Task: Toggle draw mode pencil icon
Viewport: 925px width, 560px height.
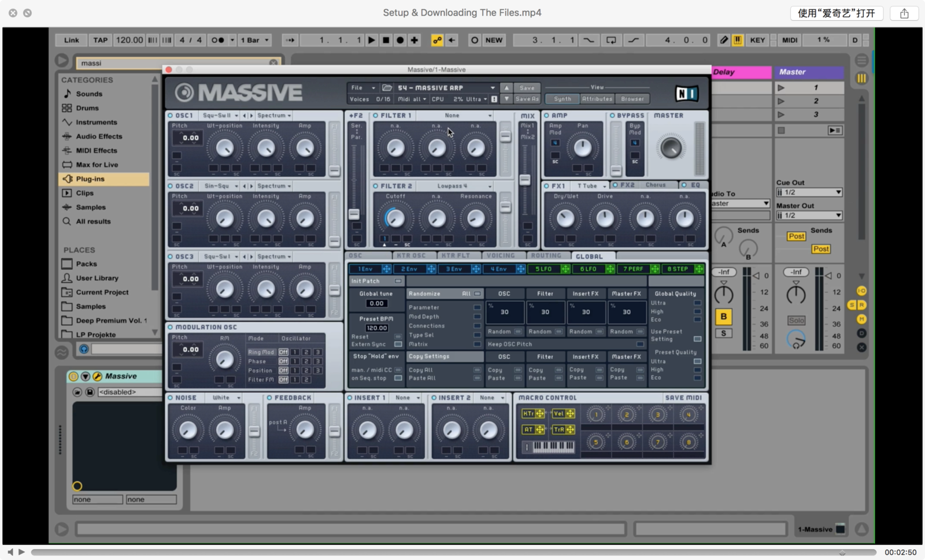Action: tap(723, 40)
